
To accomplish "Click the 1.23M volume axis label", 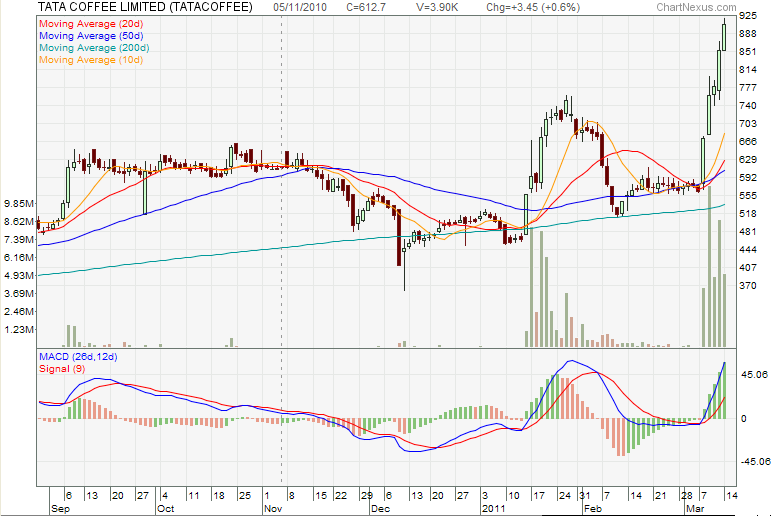I will coord(19,329).
